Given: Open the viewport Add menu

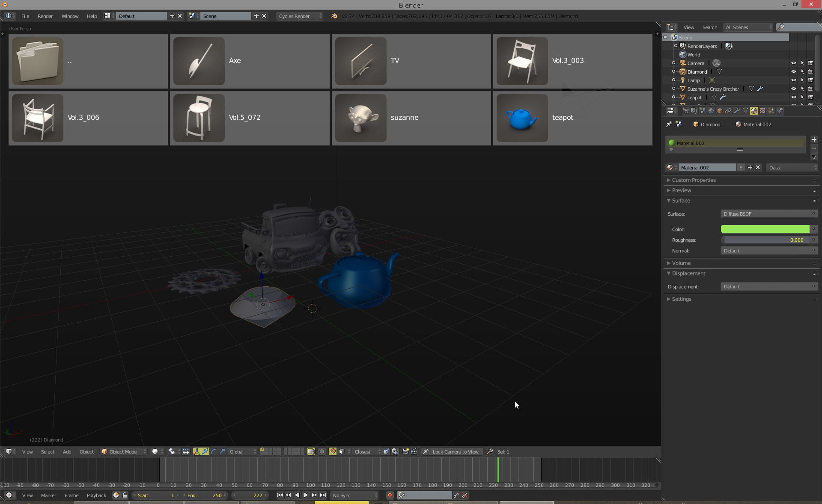Looking at the screenshot, I should click(67, 451).
